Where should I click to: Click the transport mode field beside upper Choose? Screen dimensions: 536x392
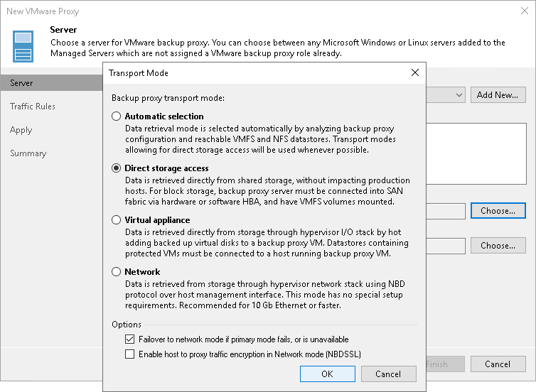click(446, 211)
